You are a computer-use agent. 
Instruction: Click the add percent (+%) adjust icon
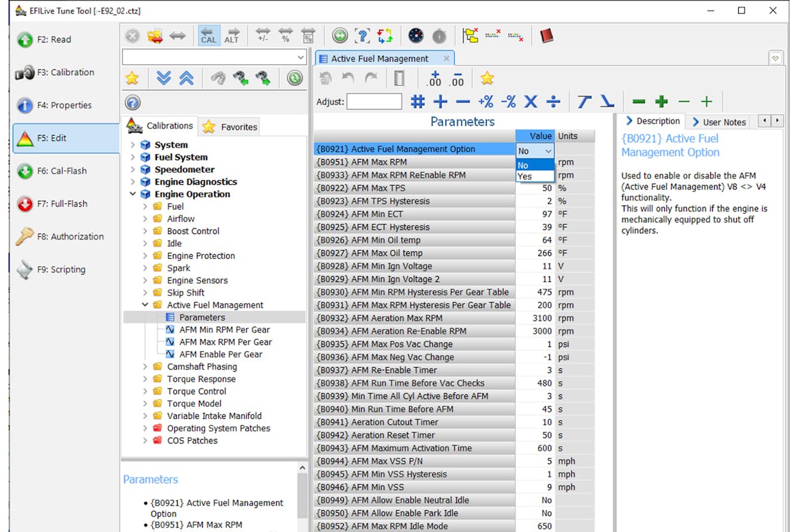[x=485, y=102]
